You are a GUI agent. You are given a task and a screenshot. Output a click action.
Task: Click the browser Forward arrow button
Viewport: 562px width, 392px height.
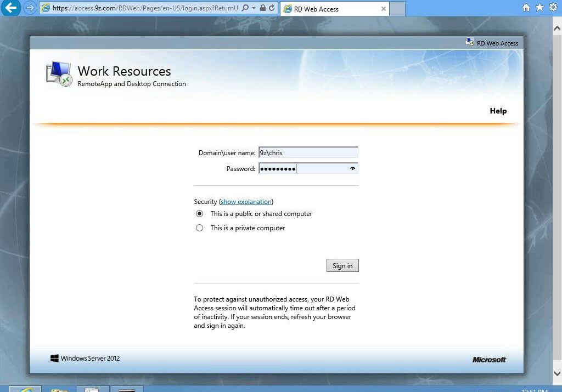tap(30, 8)
